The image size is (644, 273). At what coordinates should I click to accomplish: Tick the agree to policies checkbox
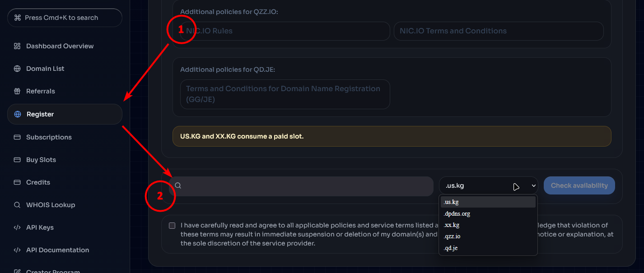click(172, 226)
